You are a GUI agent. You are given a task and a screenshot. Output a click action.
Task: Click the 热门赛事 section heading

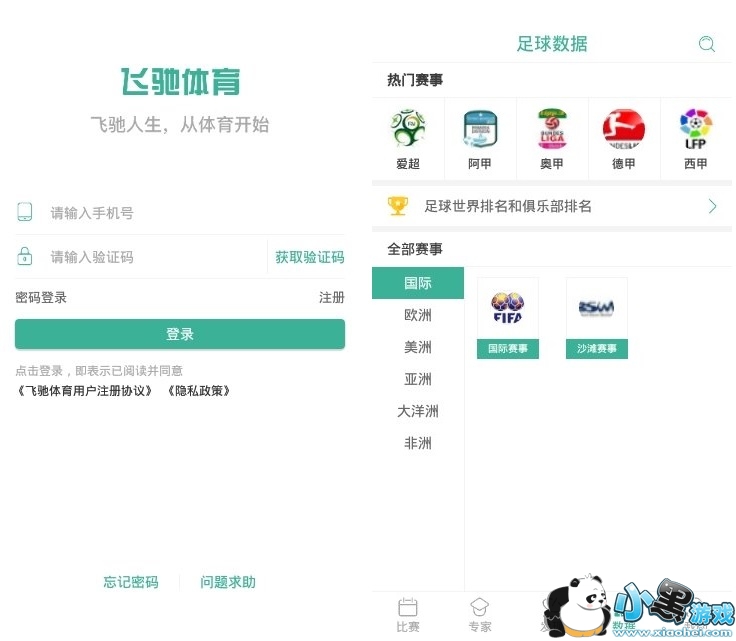[415, 80]
